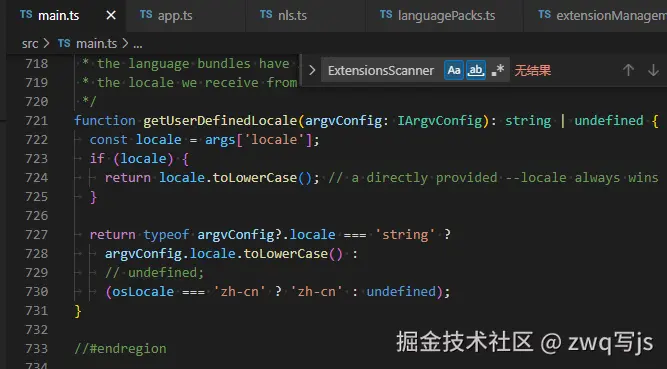The image size is (667, 369).
Task: Open the languagePacks.ts tab
Action: tap(444, 16)
